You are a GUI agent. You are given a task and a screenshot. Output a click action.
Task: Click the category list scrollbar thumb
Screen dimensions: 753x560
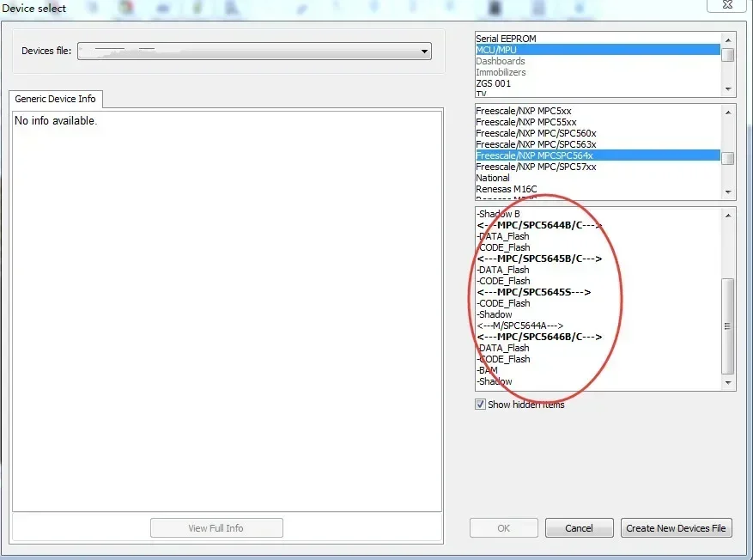point(728,55)
